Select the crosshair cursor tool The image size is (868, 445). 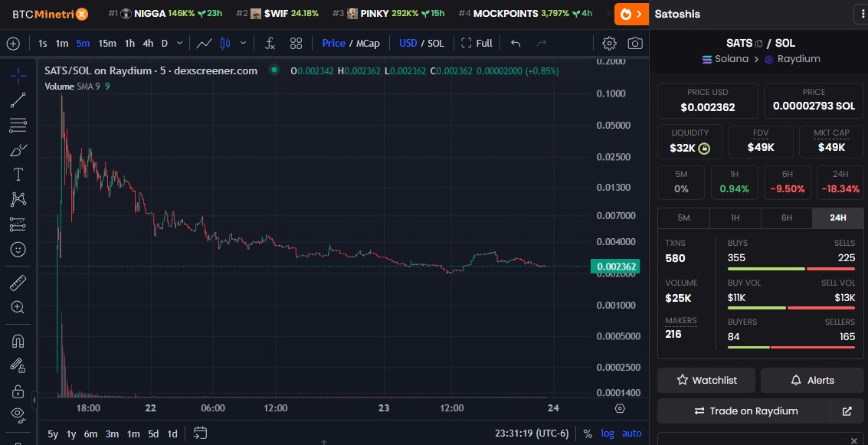click(18, 75)
